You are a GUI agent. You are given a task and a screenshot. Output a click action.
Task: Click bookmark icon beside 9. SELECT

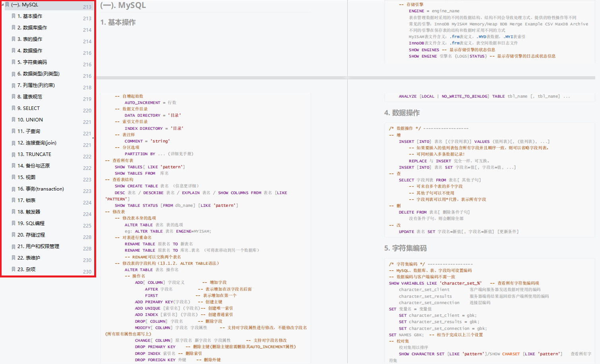(x=14, y=108)
